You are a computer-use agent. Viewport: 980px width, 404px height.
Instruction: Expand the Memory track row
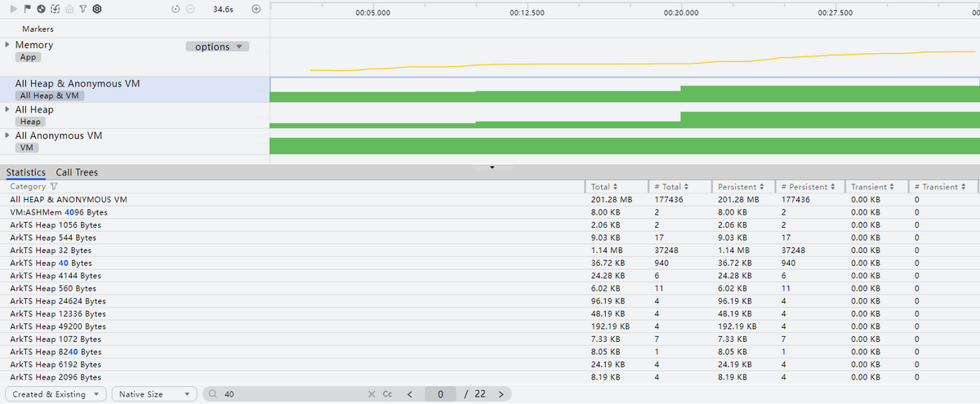[8, 45]
